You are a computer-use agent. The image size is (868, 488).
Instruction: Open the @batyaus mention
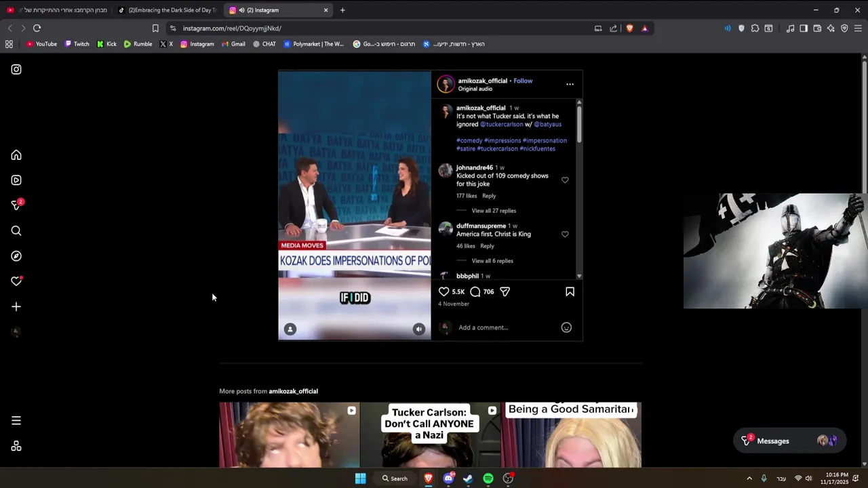[548, 125]
